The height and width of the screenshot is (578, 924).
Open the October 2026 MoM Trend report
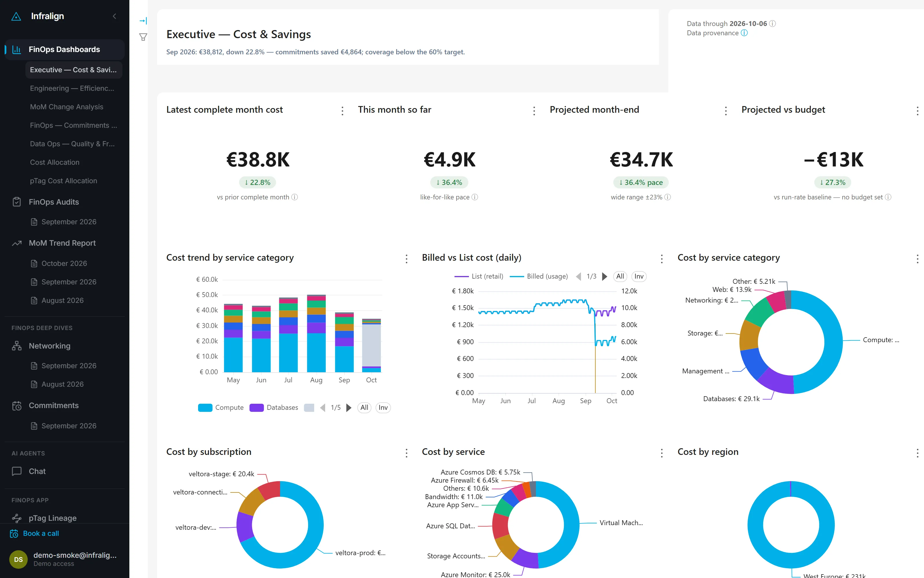tap(74, 263)
